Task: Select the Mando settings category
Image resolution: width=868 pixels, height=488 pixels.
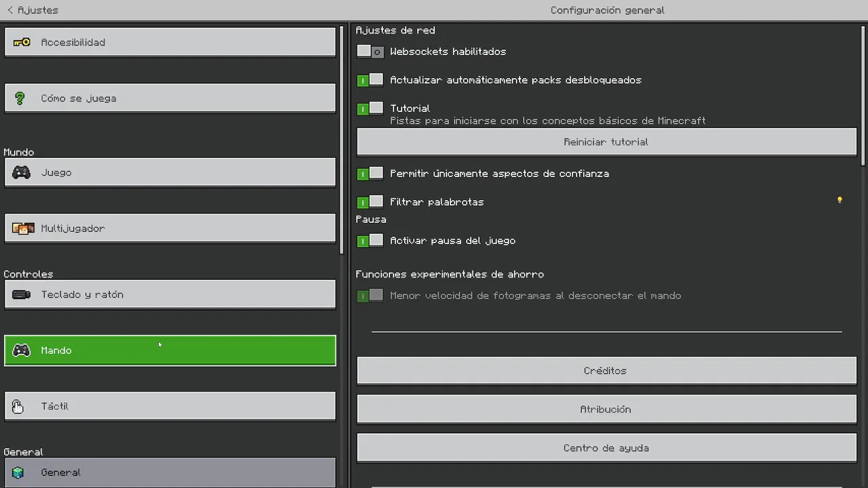Action: (x=170, y=350)
